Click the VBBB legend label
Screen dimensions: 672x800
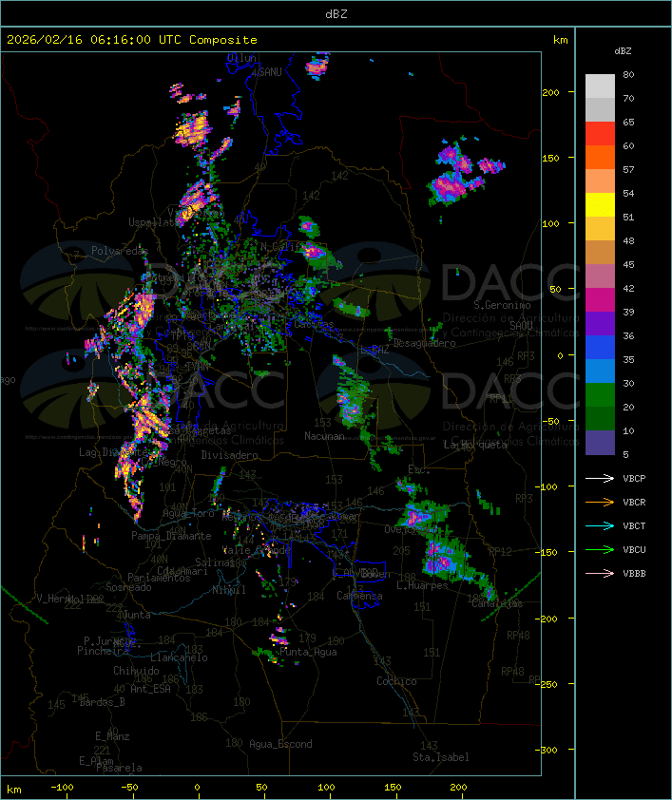[634, 574]
